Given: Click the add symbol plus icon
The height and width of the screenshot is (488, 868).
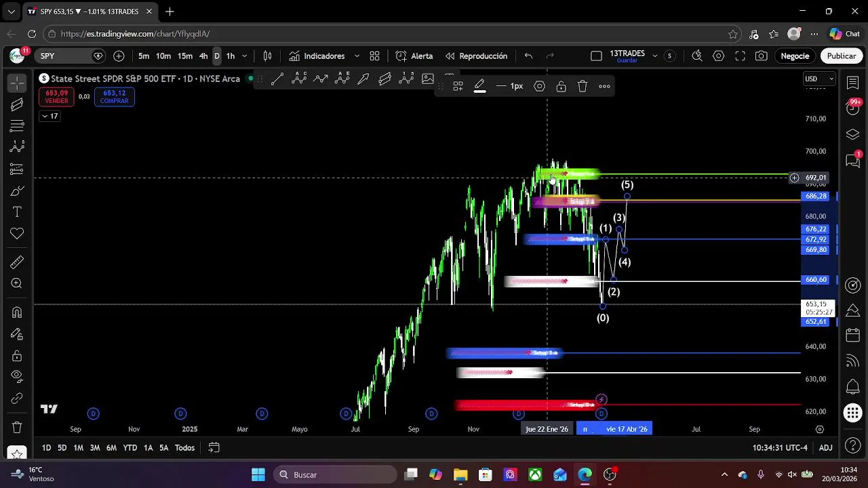Looking at the screenshot, I should point(119,56).
